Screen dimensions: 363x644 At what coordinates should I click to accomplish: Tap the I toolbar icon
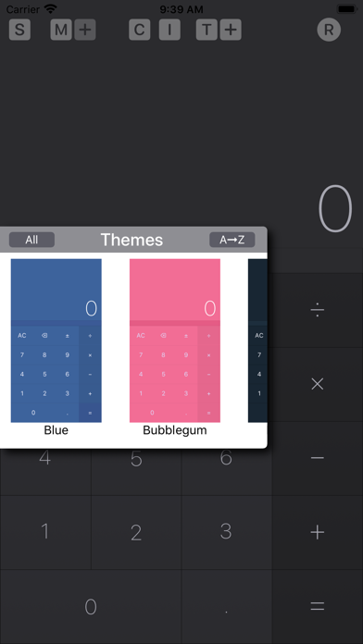169,30
